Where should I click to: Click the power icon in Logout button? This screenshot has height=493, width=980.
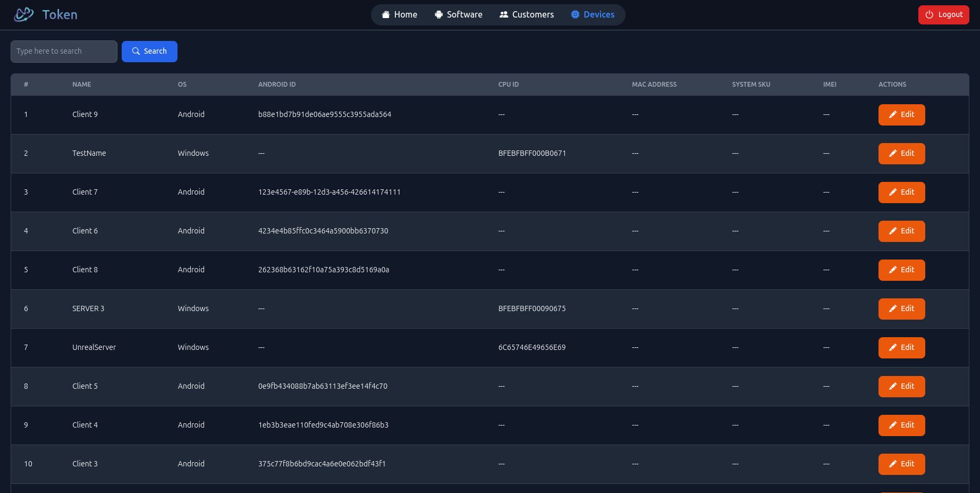coord(930,15)
